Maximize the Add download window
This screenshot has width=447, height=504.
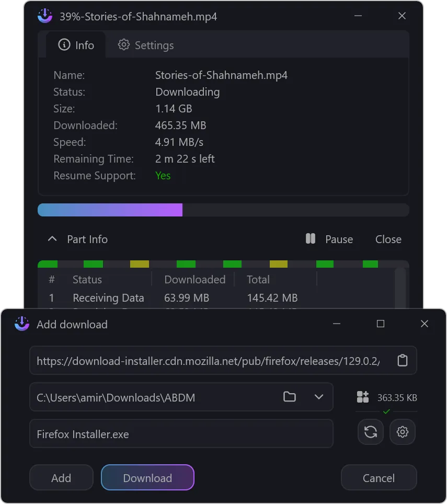(x=381, y=324)
